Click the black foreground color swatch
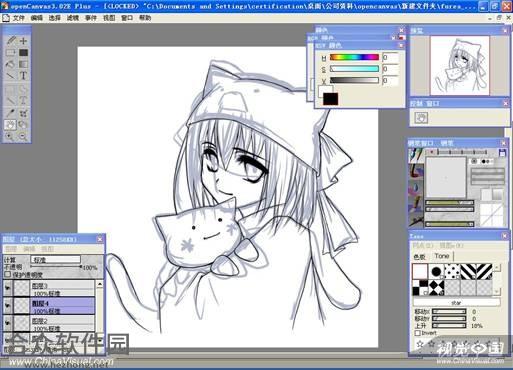513x370 pixels. 331,99
